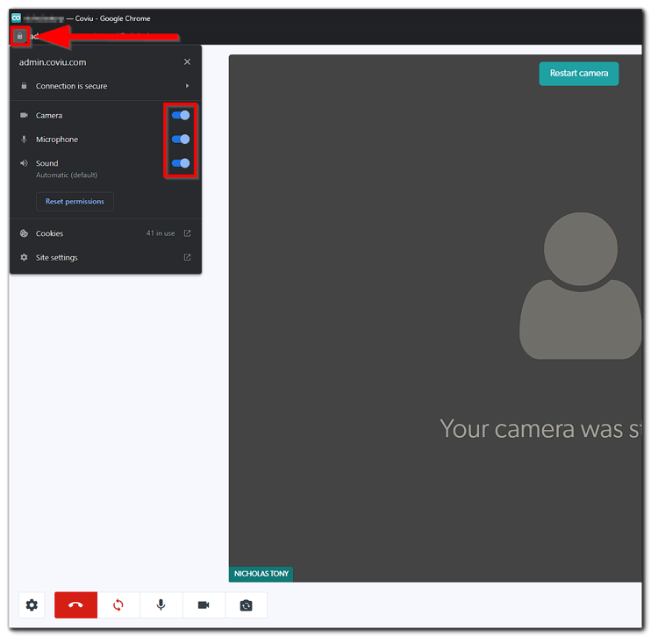
Task: Click the switch camera icon
Action: [x=247, y=605]
